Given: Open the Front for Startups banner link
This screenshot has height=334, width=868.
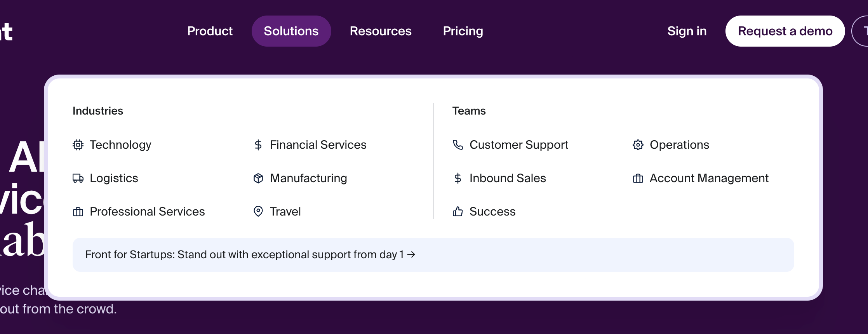Looking at the screenshot, I should click(250, 255).
